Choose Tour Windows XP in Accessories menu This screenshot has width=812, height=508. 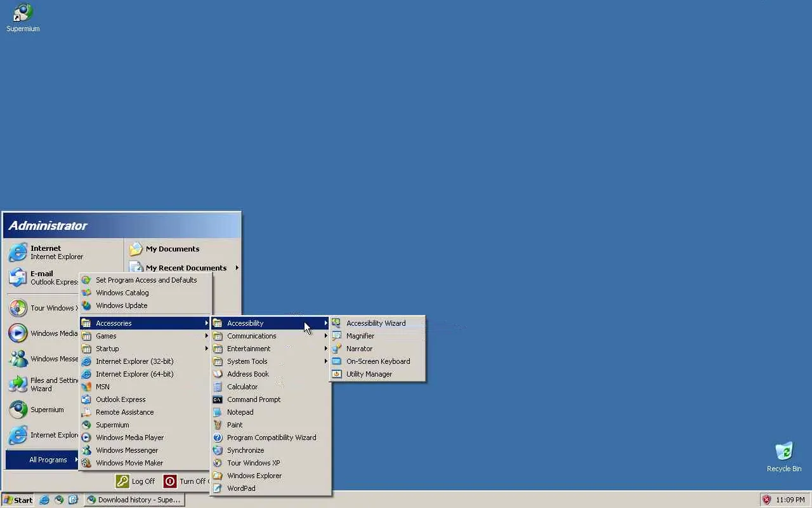[271, 463]
